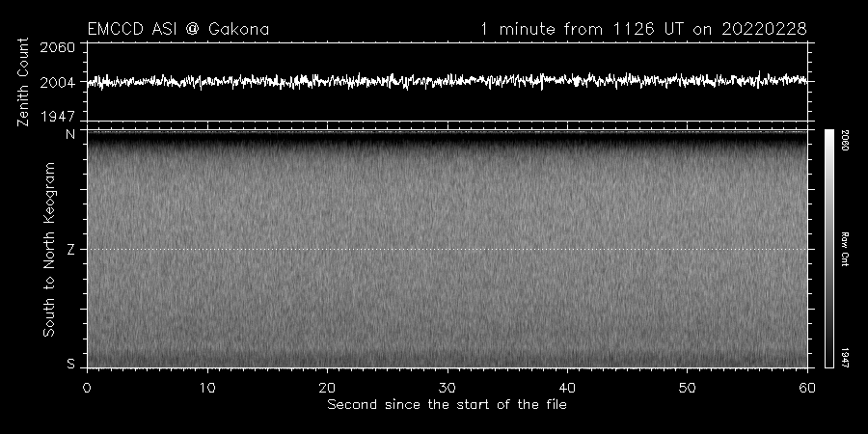Click the grayscale color bar
This screenshot has height=434, width=868.
829,249
